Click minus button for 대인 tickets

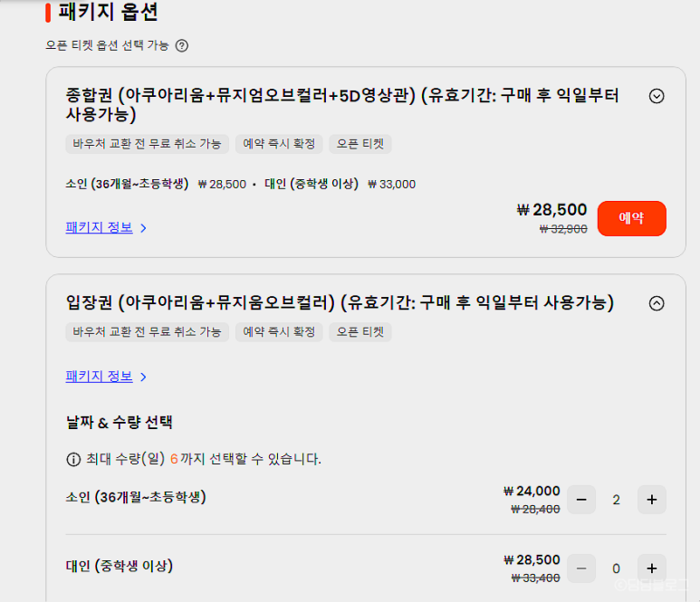(x=581, y=569)
